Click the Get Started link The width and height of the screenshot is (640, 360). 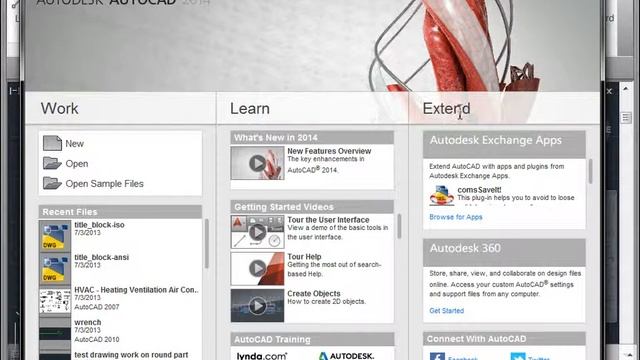(x=447, y=311)
